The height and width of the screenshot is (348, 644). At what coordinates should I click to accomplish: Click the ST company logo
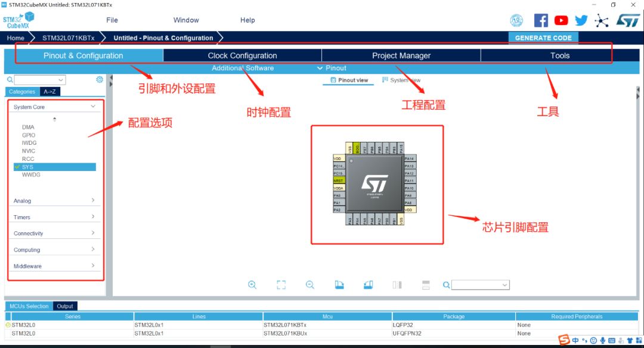[x=628, y=20]
